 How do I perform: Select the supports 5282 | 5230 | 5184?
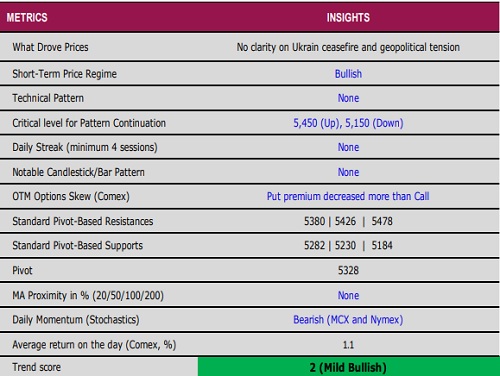pos(348,245)
